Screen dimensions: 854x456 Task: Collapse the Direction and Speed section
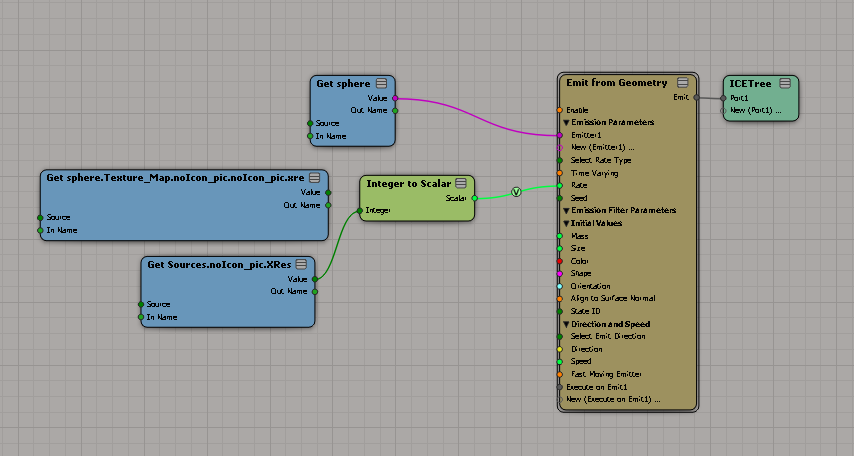tap(565, 324)
